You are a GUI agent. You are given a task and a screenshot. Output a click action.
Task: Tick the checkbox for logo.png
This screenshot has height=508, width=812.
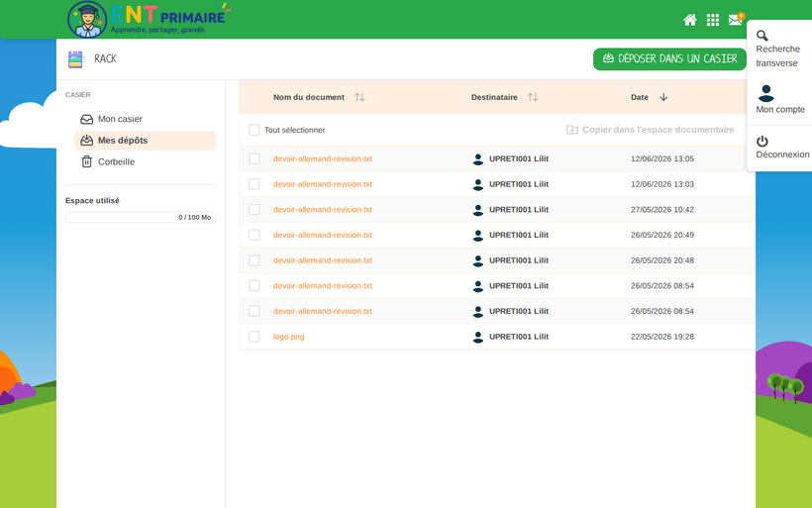254,336
